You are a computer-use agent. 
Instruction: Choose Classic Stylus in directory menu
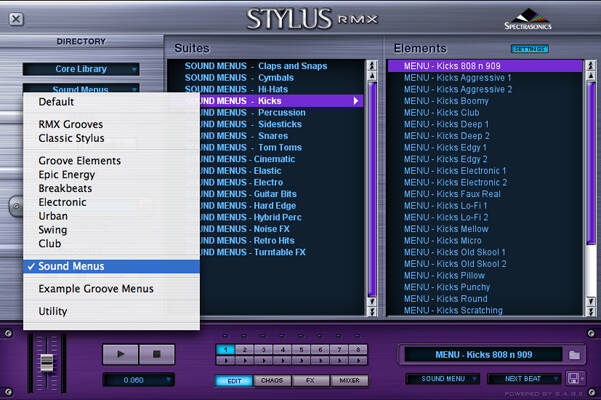[112, 138]
